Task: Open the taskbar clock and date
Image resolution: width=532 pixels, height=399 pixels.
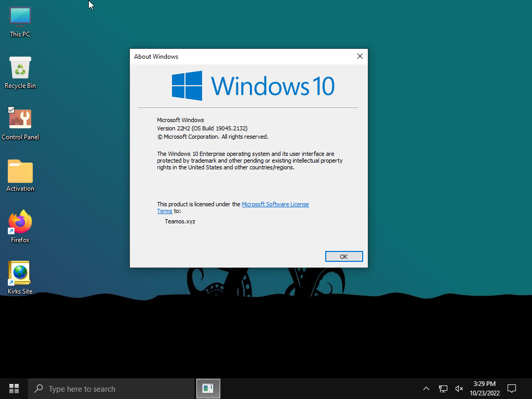Action: (484, 388)
